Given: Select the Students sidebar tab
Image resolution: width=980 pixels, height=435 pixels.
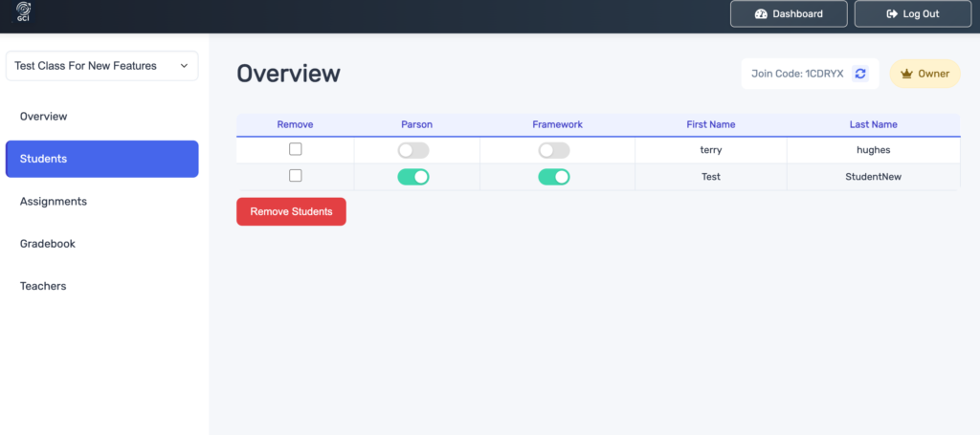Looking at the screenshot, I should coord(101,159).
